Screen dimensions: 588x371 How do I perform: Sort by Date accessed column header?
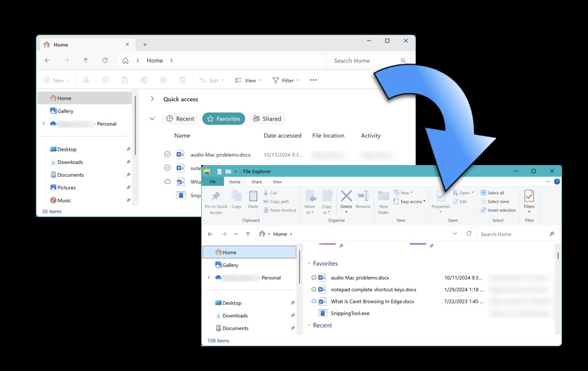click(282, 135)
